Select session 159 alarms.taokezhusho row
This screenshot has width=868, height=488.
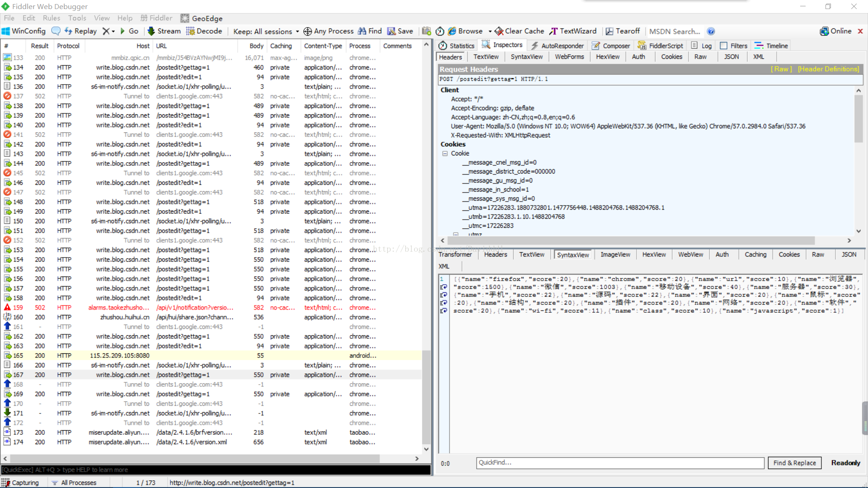(x=212, y=308)
